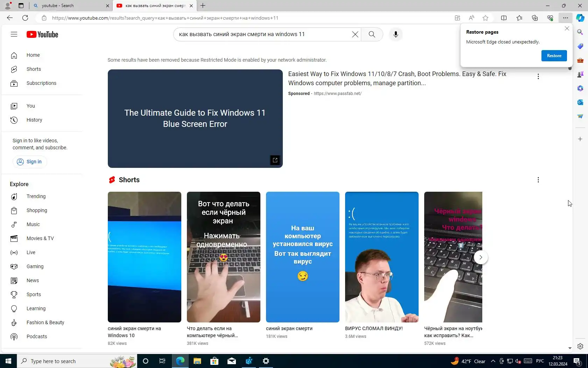
Task: Open the sponsored ad title link
Action: tap(397, 79)
